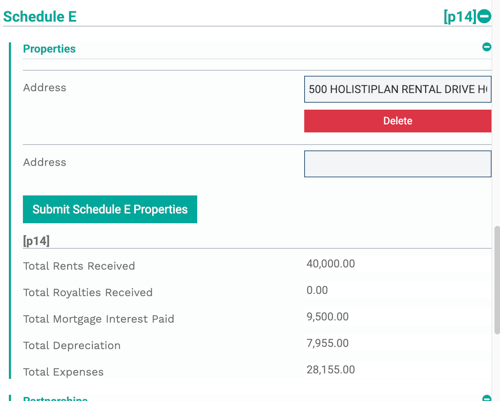This screenshot has height=401, width=500.
Task: Collapse the Partnerships subsection minus icon
Action: coord(487,398)
